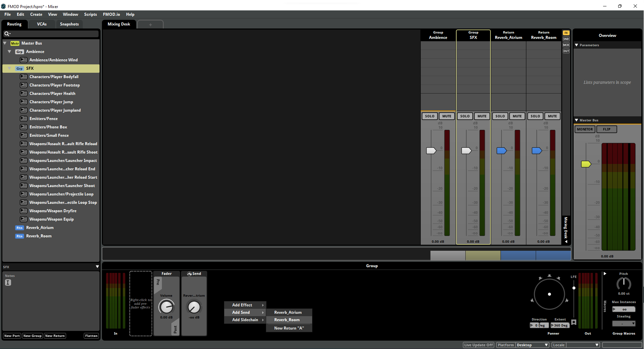
Task: Click the Notes text cursor icon
Action: point(8,283)
